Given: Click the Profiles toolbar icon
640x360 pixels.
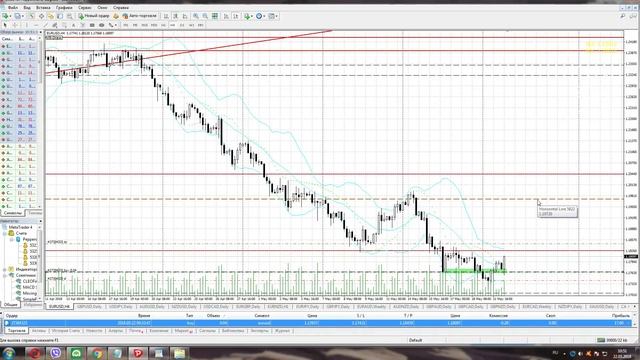Looking at the screenshot, I should 18,16.
